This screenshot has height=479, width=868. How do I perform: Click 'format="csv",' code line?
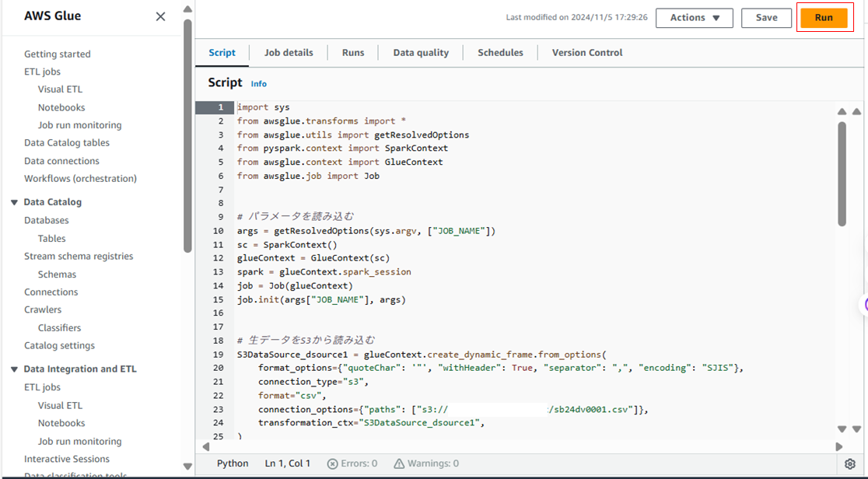click(292, 395)
